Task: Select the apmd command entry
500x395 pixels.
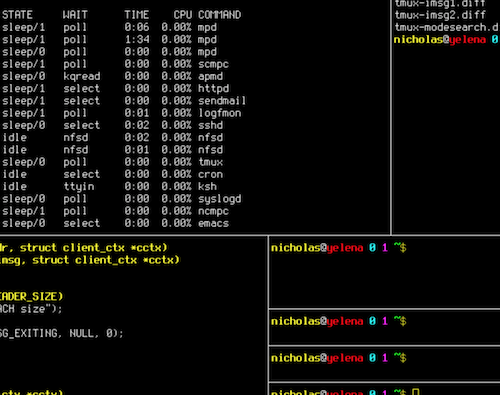Action: click(210, 76)
